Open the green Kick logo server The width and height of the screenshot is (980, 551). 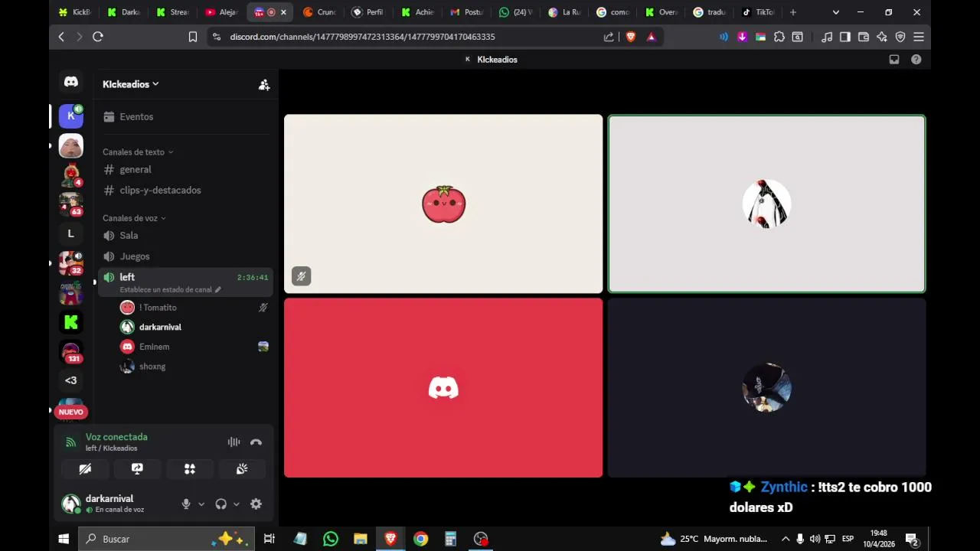71,322
